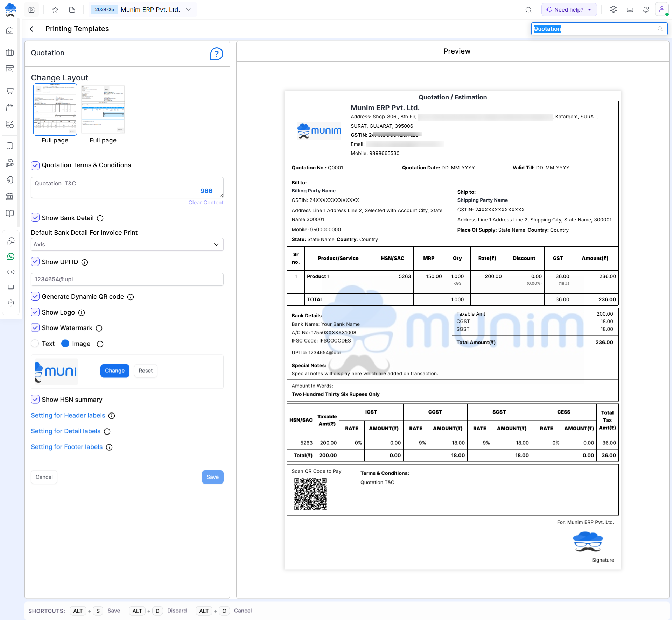
Task: Click the help question mark icon
Action: tap(216, 54)
